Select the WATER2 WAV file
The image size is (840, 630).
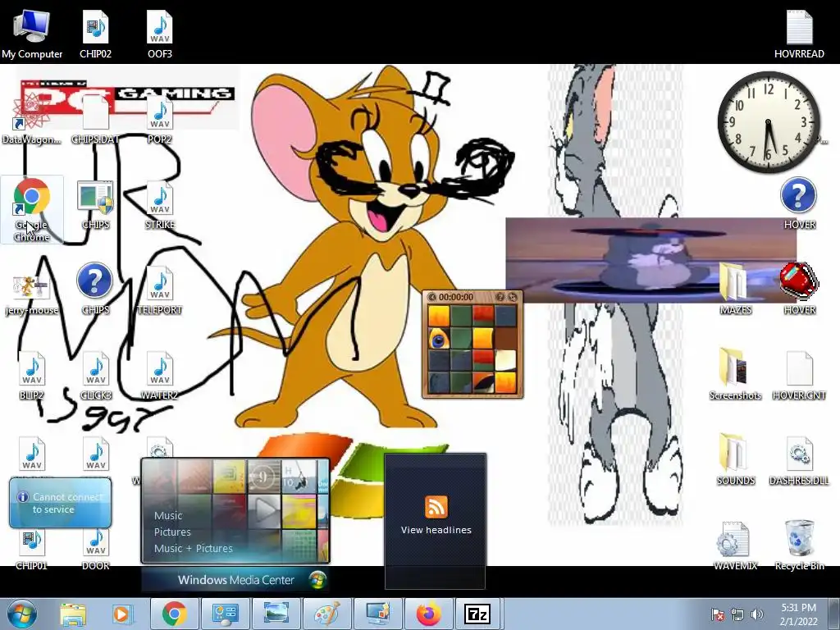[160, 375]
